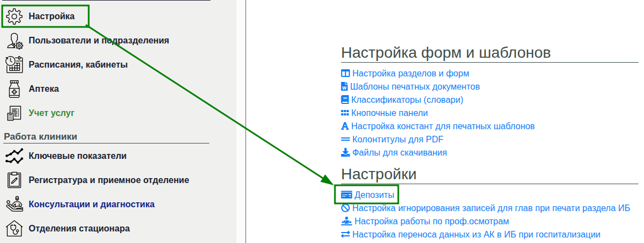
Task: Open Классификаторы (словари) link
Action: 407,100
